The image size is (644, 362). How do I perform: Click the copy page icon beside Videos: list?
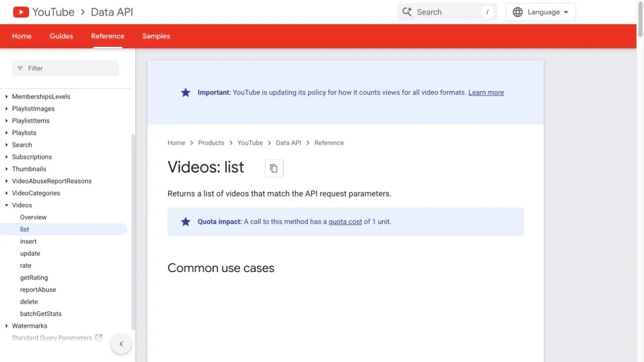274,168
